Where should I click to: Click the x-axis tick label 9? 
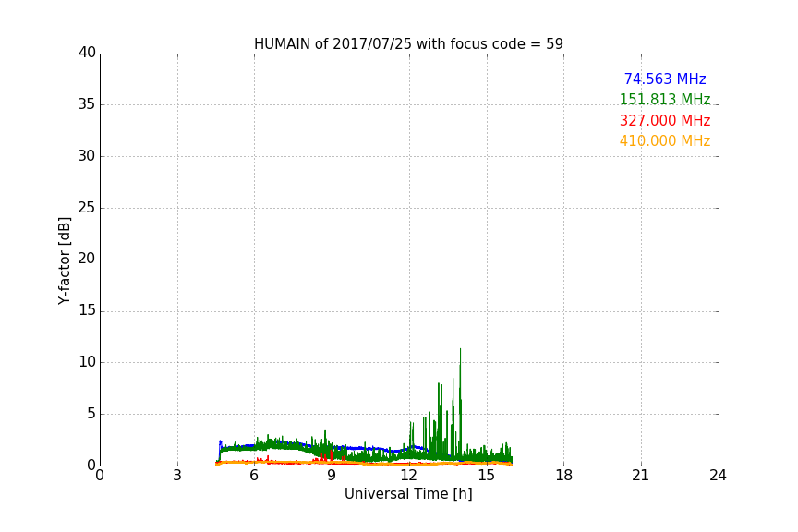[x=332, y=476]
